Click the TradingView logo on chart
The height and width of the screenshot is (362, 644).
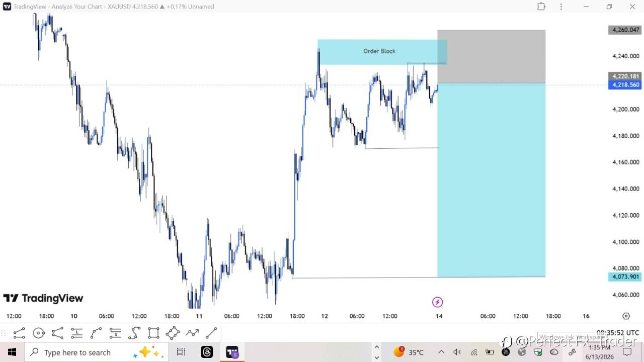coord(43,298)
